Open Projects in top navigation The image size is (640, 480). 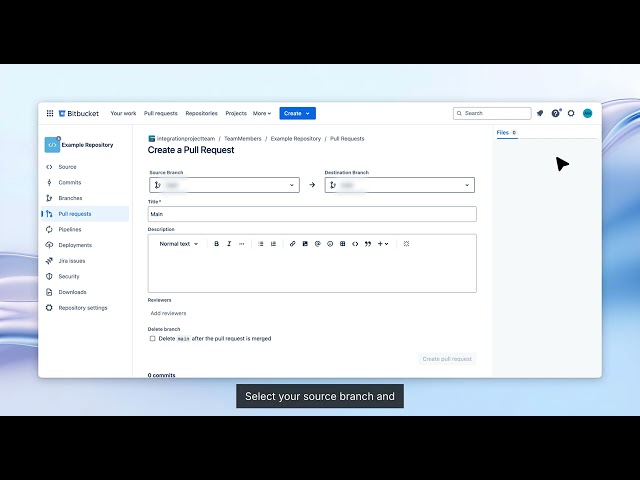(236, 113)
